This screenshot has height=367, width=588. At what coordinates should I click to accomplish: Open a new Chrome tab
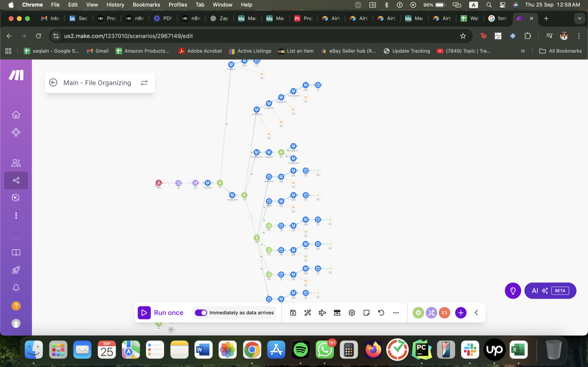click(x=546, y=18)
